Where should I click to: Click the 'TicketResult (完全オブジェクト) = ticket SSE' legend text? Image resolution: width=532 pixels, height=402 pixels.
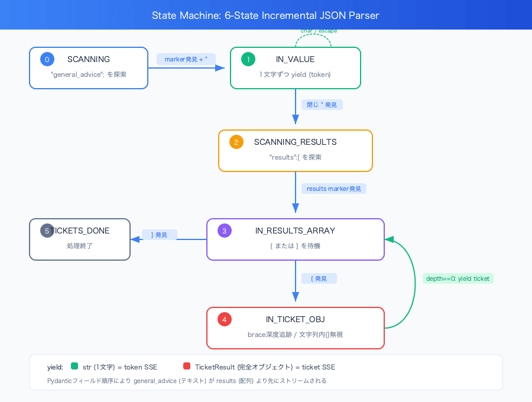click(x=265, y=367)
